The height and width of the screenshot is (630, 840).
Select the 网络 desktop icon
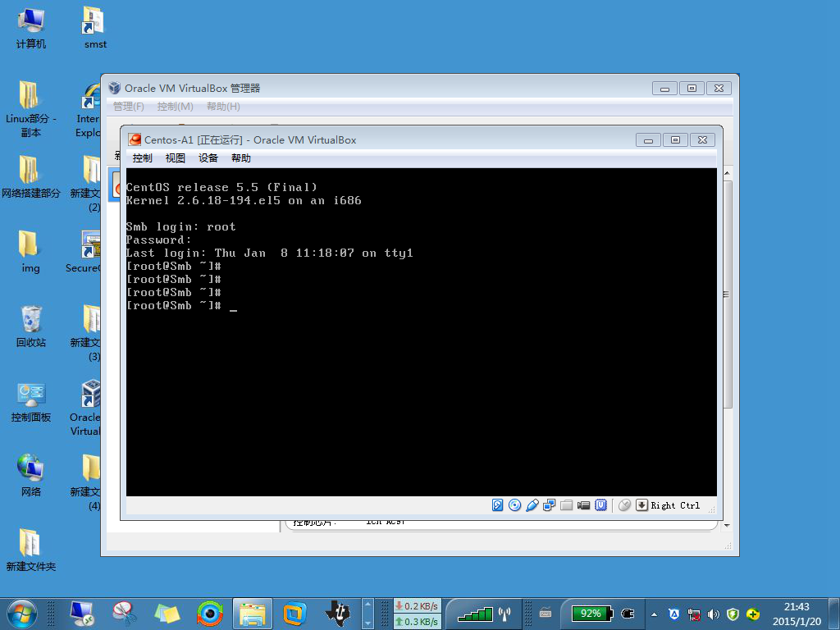[x=30, y=476]
